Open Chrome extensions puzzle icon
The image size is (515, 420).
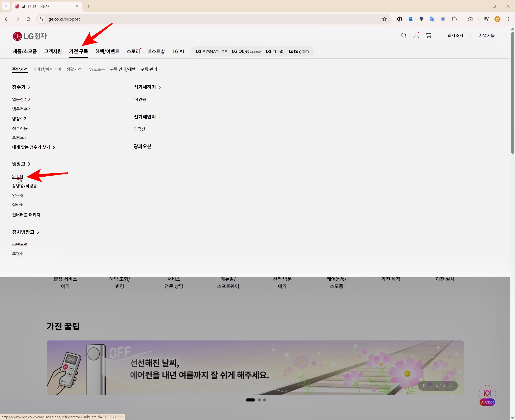pyautogui.click(x=454, y=19)
